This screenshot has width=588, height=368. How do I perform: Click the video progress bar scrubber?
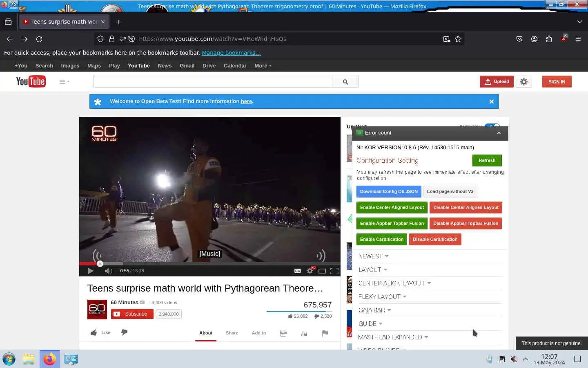pos(100,264)
